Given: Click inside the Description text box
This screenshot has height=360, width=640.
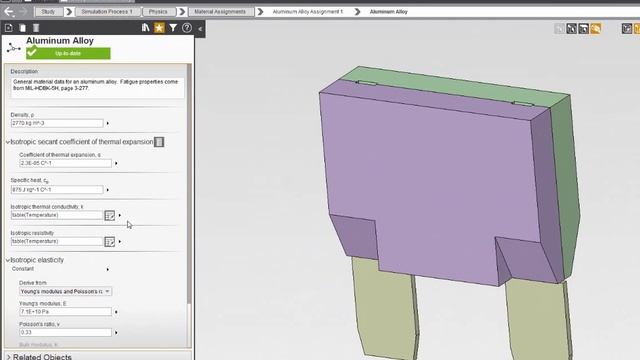Looking at the screenshot, I should tap(97, 88).
